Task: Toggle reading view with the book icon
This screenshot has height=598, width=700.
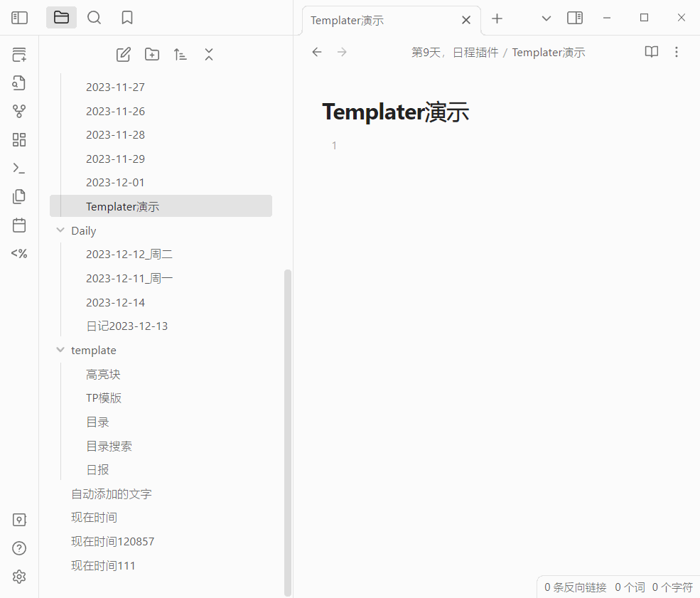Action: (x=651, y=52)
